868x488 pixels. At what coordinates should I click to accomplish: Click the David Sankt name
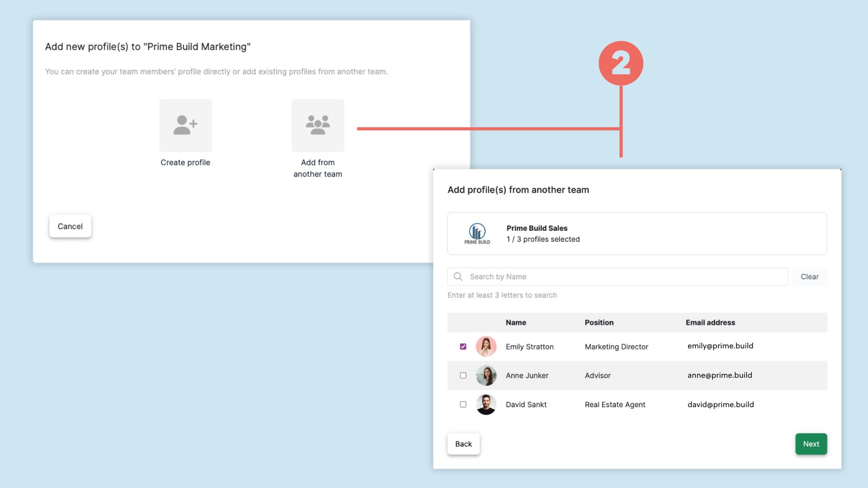(526, 404)
